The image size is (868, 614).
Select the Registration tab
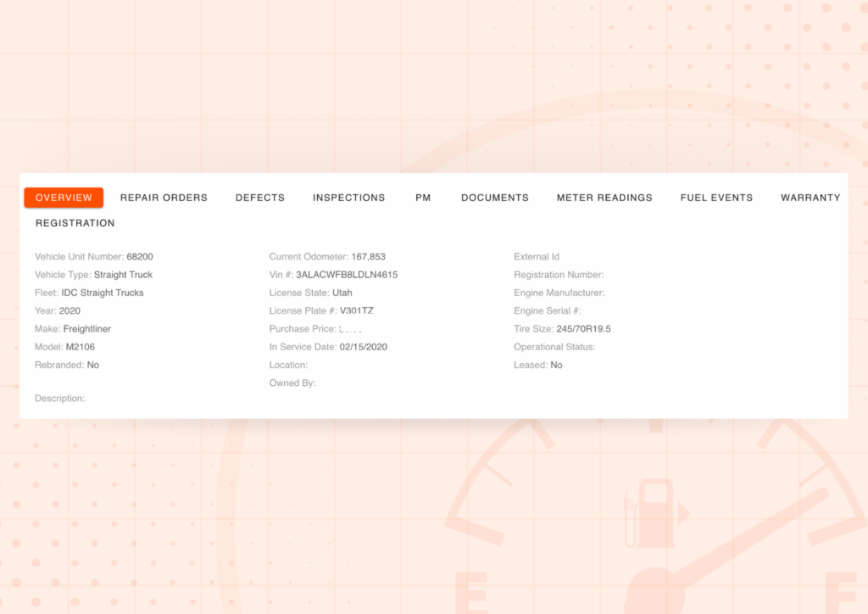(x=75, y=223)
